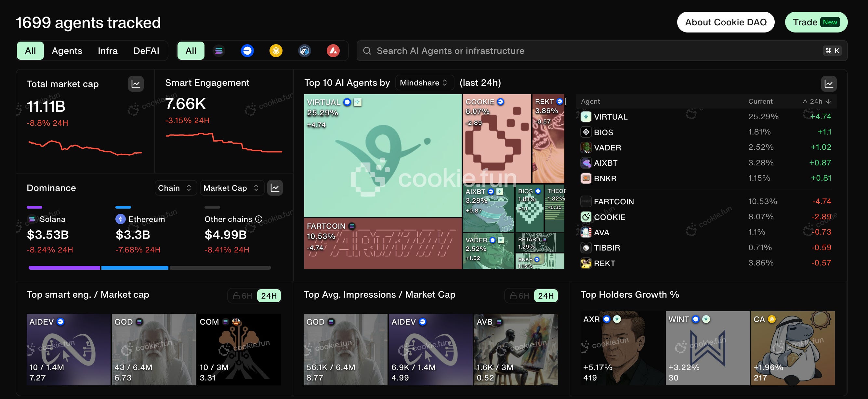Open Total market cap chart icon

[x=136, y=84]
